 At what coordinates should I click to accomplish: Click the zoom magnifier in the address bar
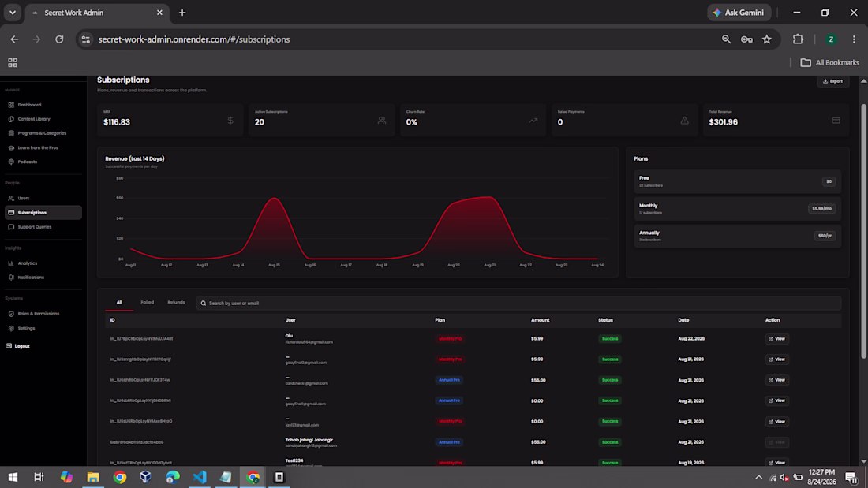tap(726, 39)
